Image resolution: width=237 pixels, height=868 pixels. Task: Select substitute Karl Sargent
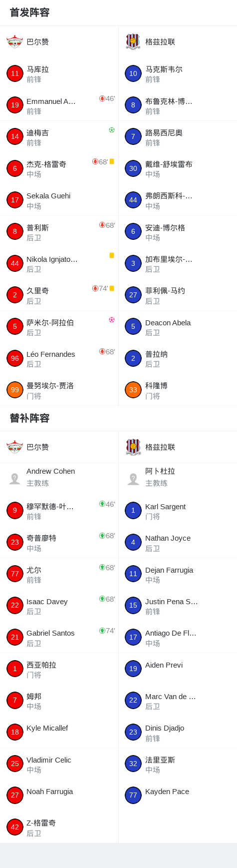tap(178, 511)
